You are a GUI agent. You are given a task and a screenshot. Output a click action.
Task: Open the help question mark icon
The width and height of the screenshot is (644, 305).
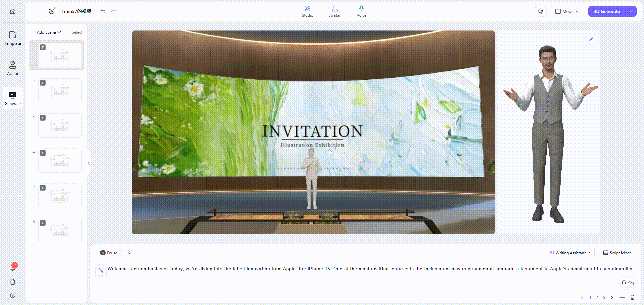click(13, 295)
